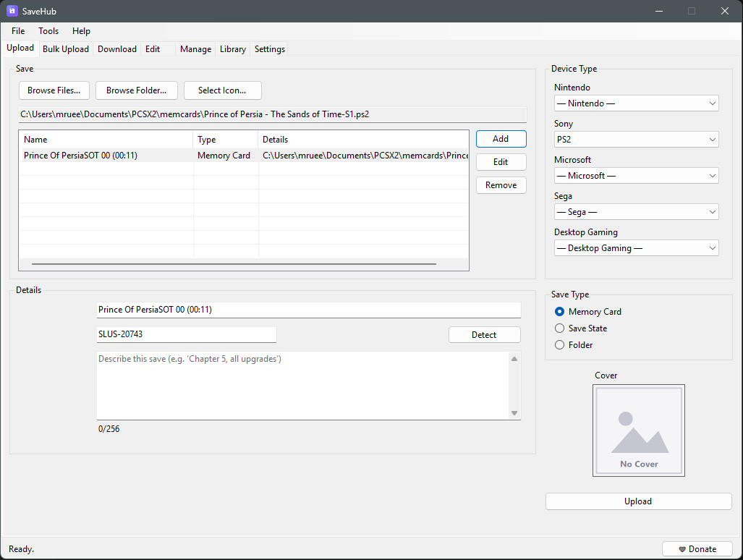Expand the Sega device dropdown
Screen dimensions: 743x560
[636, 212]
